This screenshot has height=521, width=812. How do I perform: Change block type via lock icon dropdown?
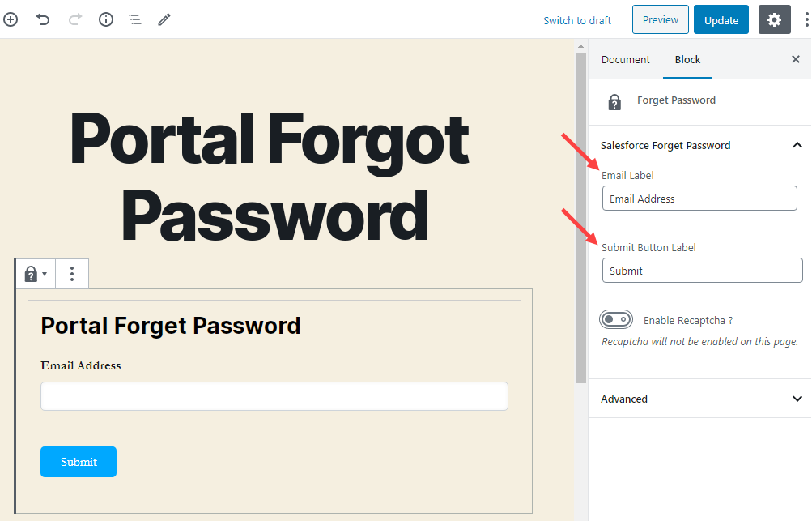(x=35, y=274)
